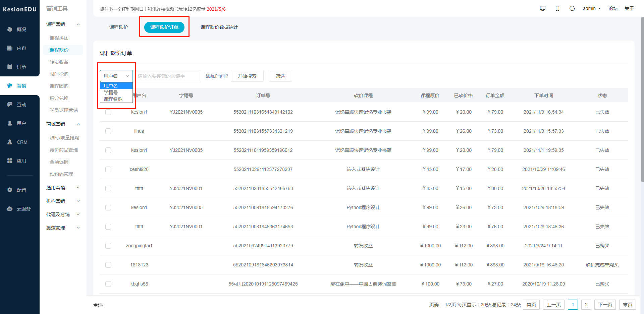The image size is (644, 314).
Task: Open the admin account dropdown
Action: click(x=592, y=8)
